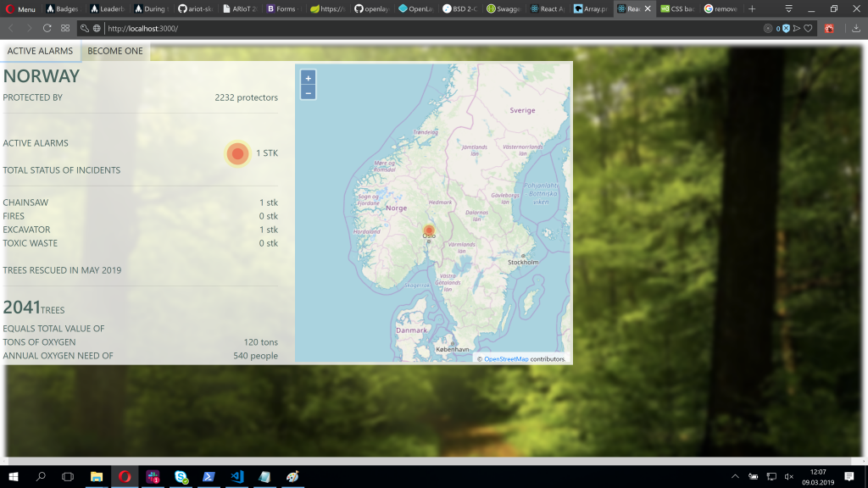Open the OpenStreetMap contributors link
This screenshot has width=868, height=488.
[506, 359]
